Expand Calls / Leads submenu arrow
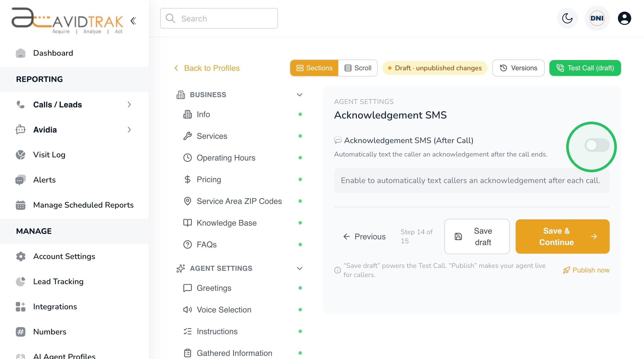Image resolution: width=644 pixels, height=359 pixels. point(129,105)
